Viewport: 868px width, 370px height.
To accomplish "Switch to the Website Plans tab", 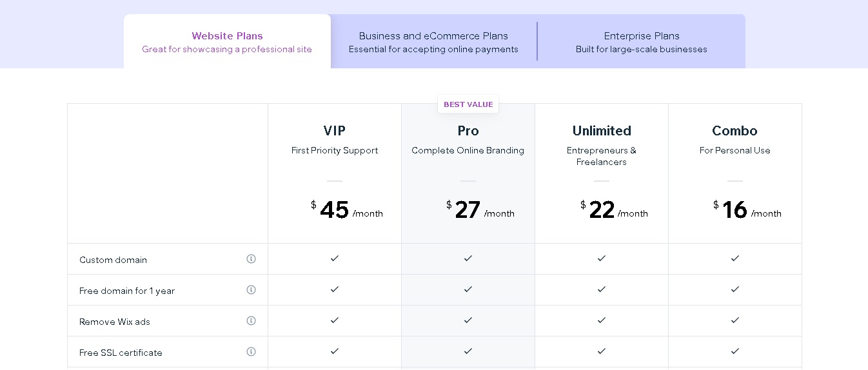I will [227, 41].
